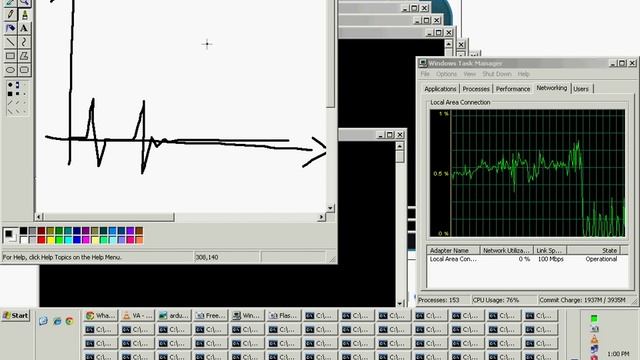Click the green network tray icon

coord(594,318)
